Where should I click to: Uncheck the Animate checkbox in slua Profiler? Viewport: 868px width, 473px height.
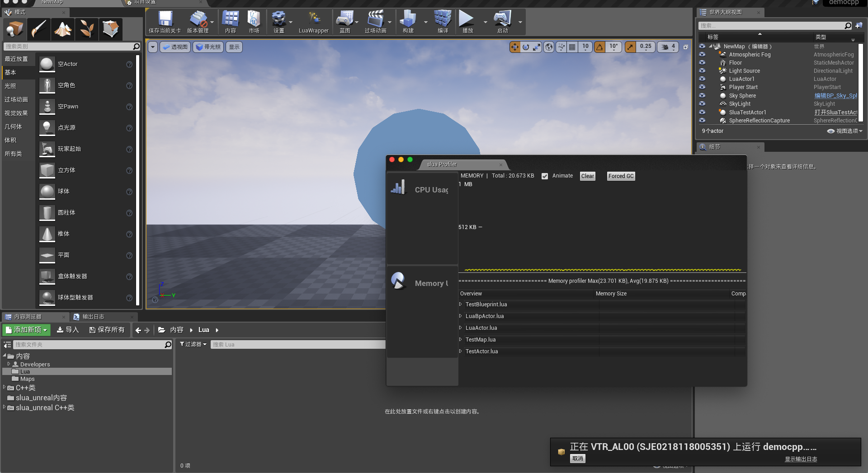[x=545, y=176]
